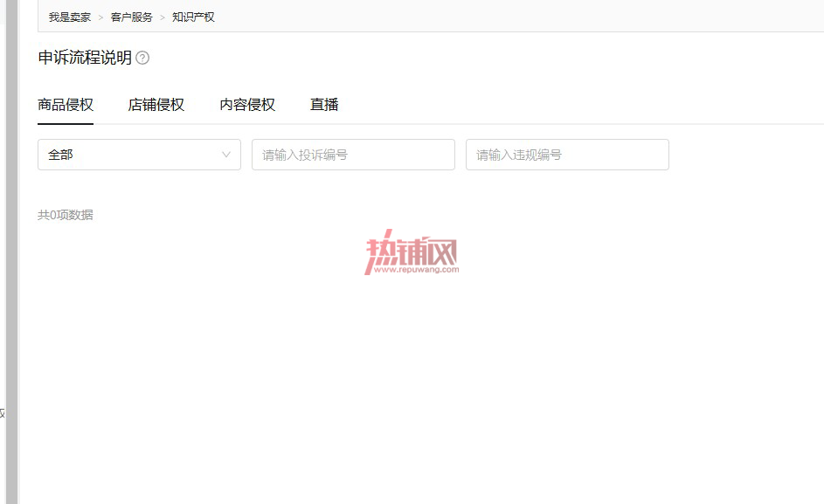Open the 客户服务 breadcrumb link
Viewport: 824px width, 504px height.
pyautogui.click(x=131, y=17)
